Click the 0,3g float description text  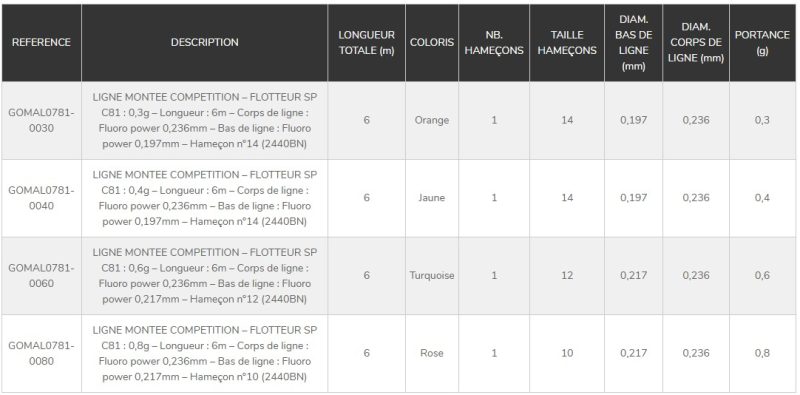coord(205,120)
